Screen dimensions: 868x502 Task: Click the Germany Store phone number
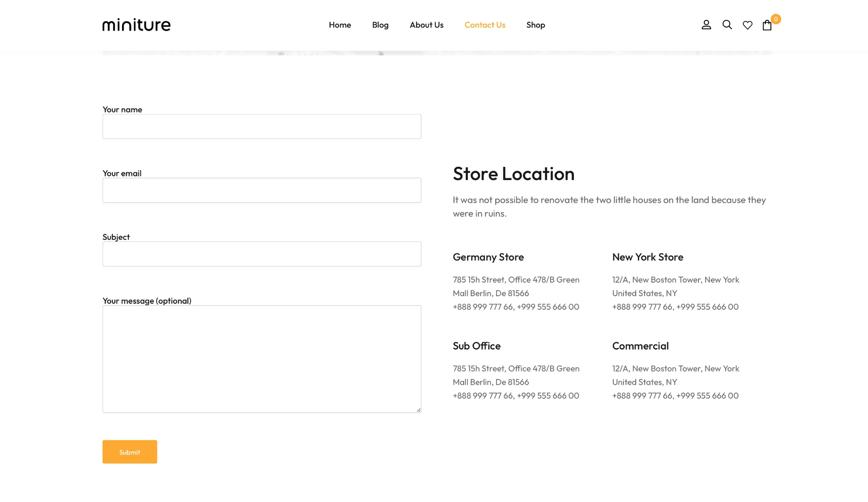click(x=516, y=307)
